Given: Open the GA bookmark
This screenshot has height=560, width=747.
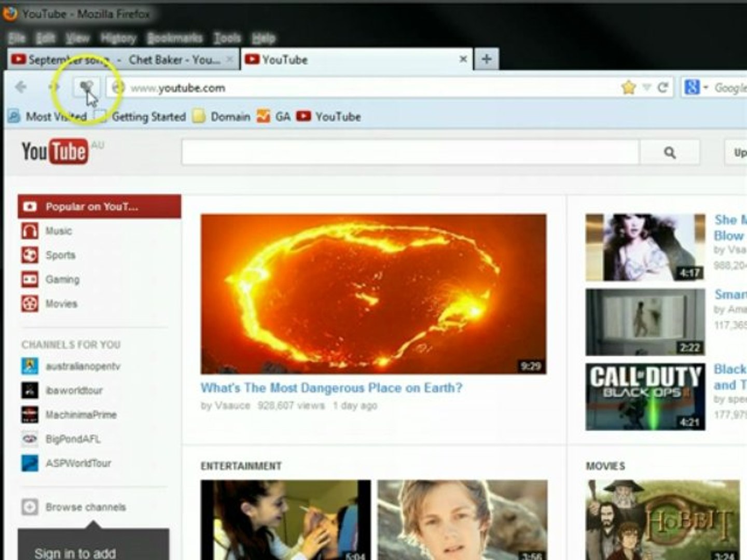Looking at the screenshot, I should tap(274, 117).
